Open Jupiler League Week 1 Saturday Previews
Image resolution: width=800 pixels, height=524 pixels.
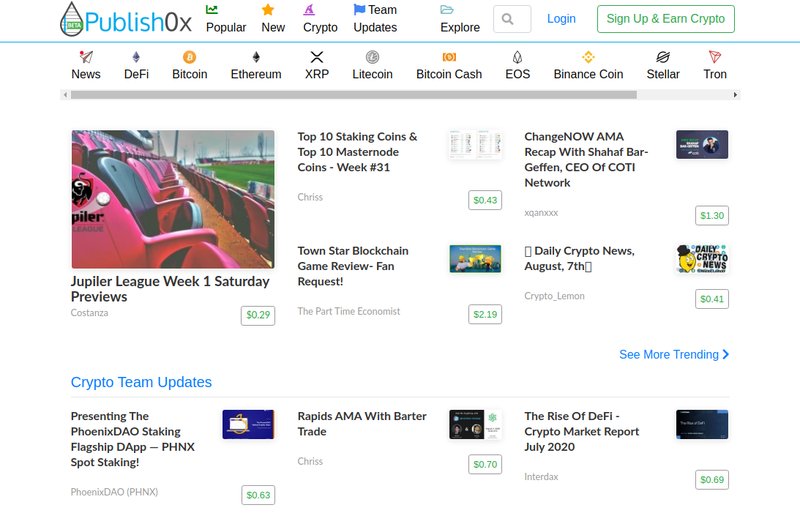coord(170,289)
